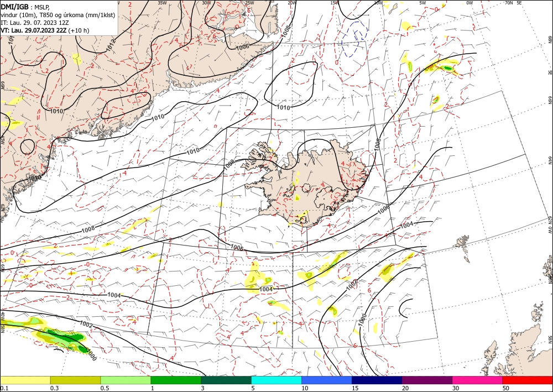The image size is (553, 392).
Task: Click the legend value '30'
Action: 456,388
